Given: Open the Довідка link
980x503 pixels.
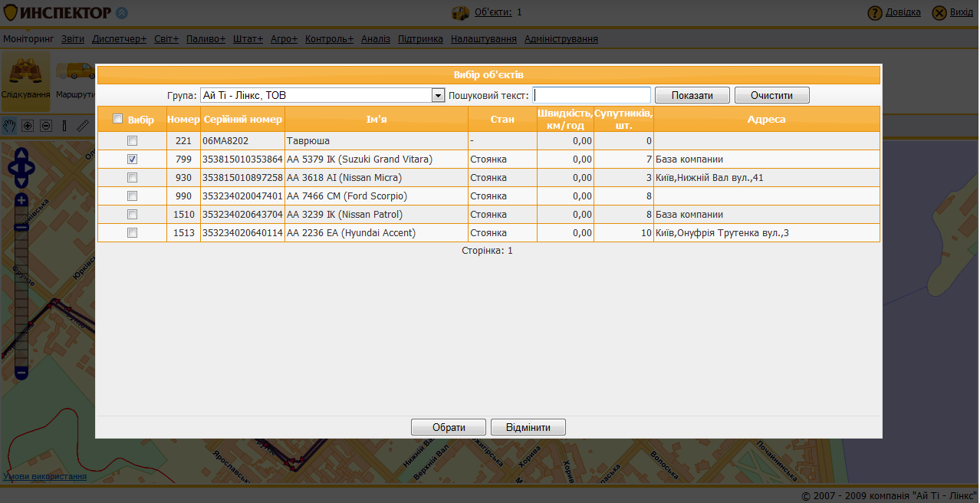Looking at the screenshot, I should point(903,12).
